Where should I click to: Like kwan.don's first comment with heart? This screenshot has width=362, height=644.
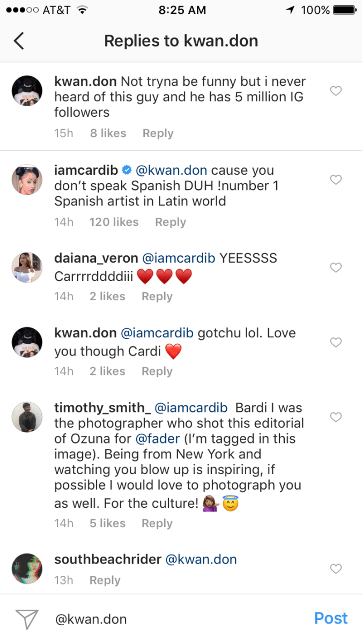(336, 91)
